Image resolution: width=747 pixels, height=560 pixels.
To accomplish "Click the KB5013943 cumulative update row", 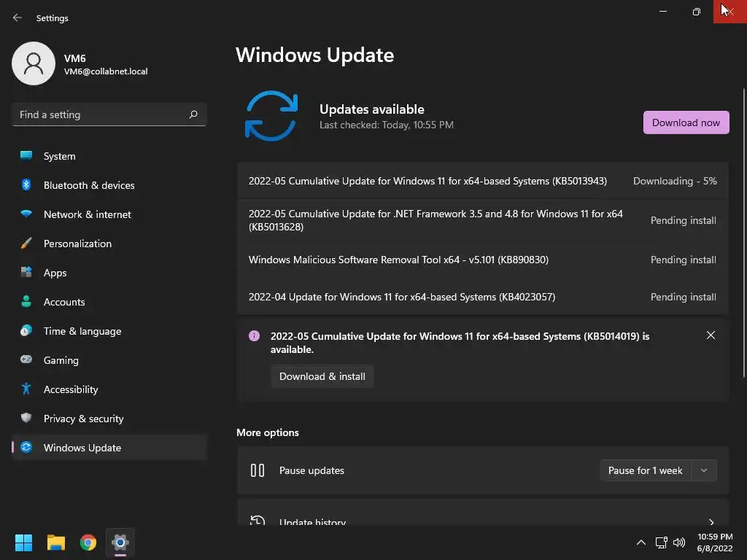I will [x=483, y=181].
